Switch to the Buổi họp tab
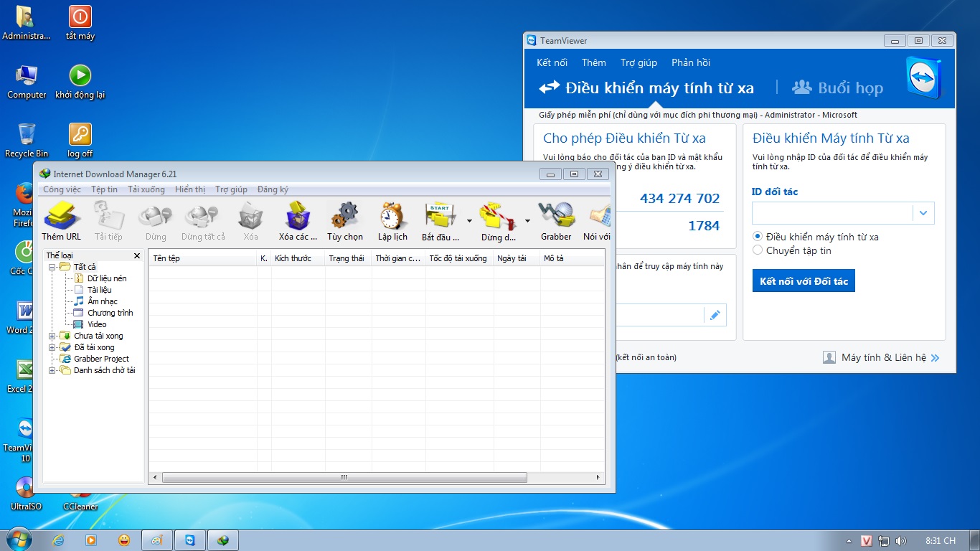 tap(837, 88)
